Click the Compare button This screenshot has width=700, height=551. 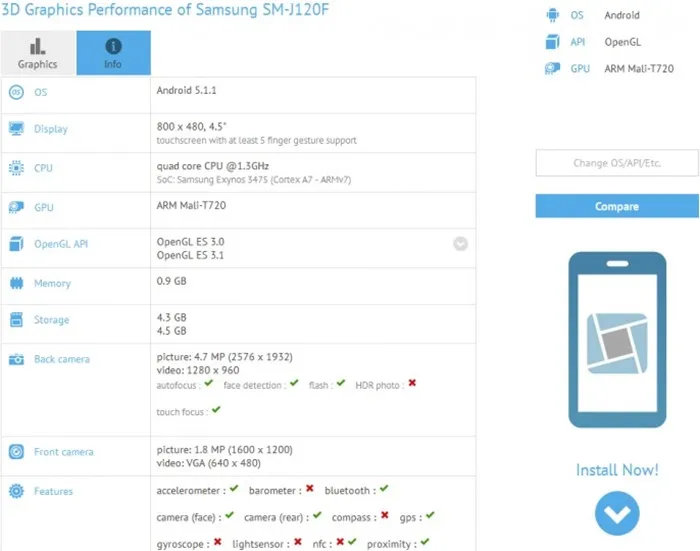pyautogui.click(x=617, y=206)
